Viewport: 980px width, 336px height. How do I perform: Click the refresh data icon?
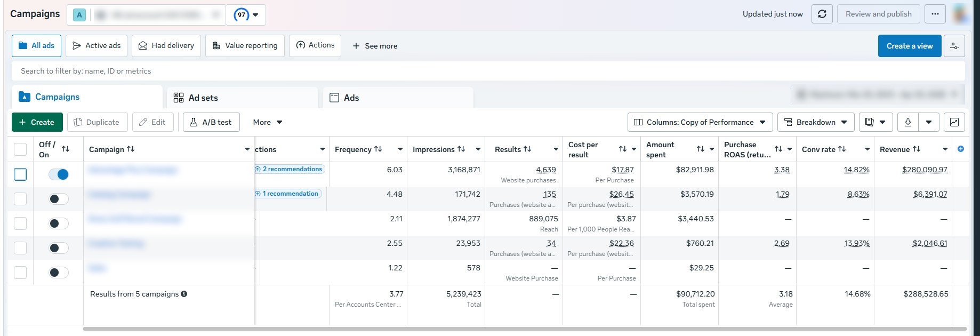[x=822, y=14]
